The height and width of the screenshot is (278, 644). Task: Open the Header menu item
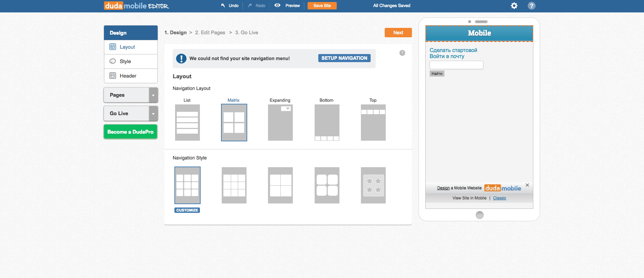pos(128,76)
